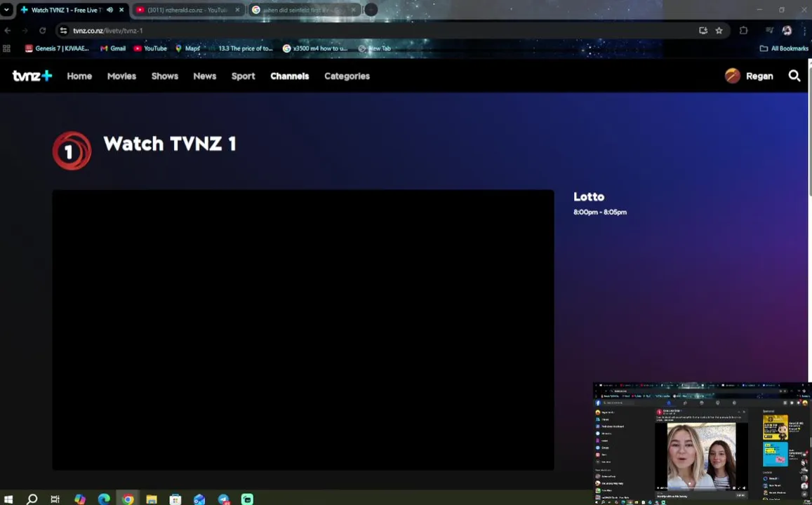Open a new browser tab
Image resolution: width=812 pixels, height=505 pixels.
click(x=371, y=10)
